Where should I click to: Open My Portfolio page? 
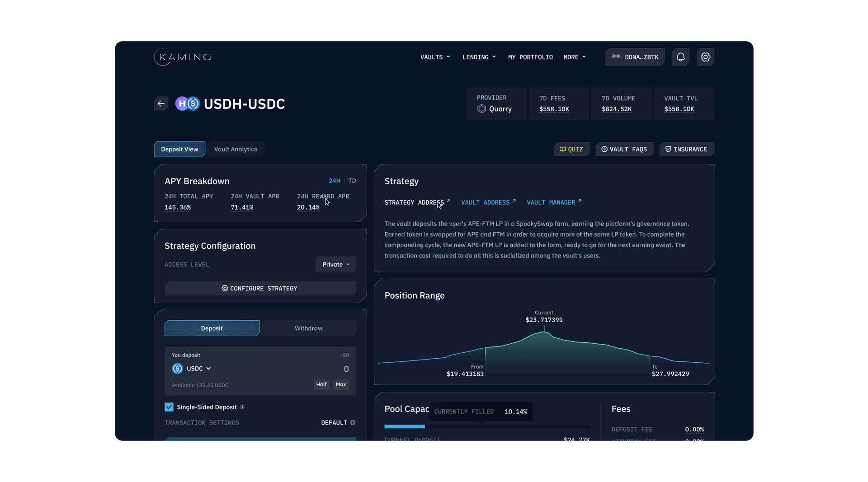click(x=530, y=57)
